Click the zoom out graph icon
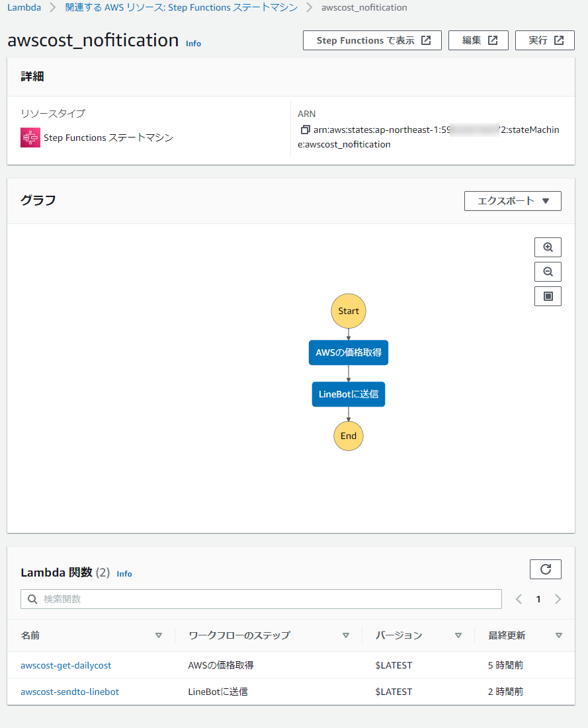 pos(548,272)
